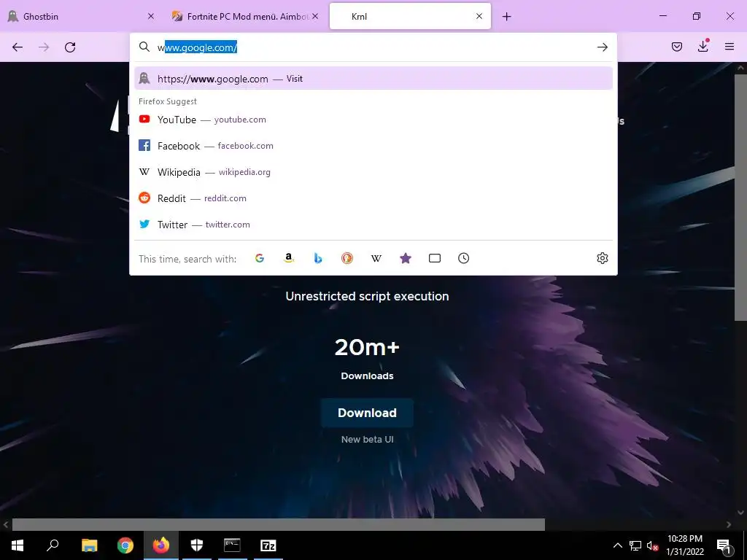Screen dimensions: 747x560
Task: Open the Windows Start menu
Action: [18, 545]
